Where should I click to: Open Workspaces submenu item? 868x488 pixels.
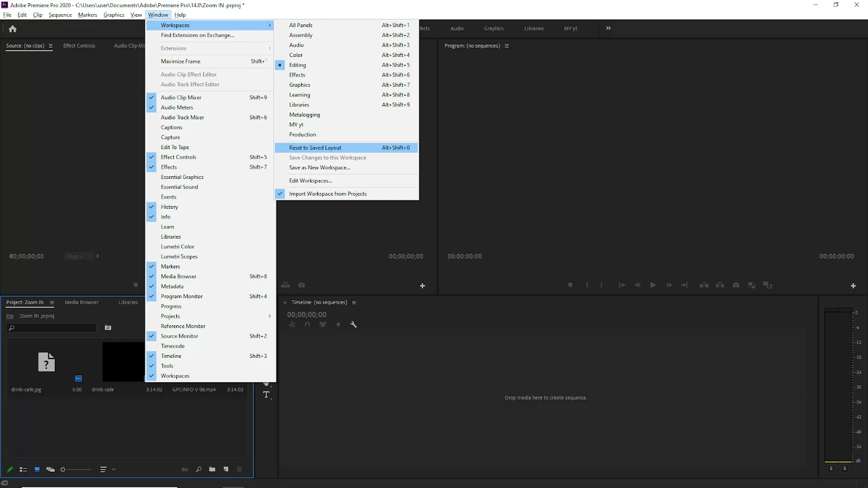(210, 25)
